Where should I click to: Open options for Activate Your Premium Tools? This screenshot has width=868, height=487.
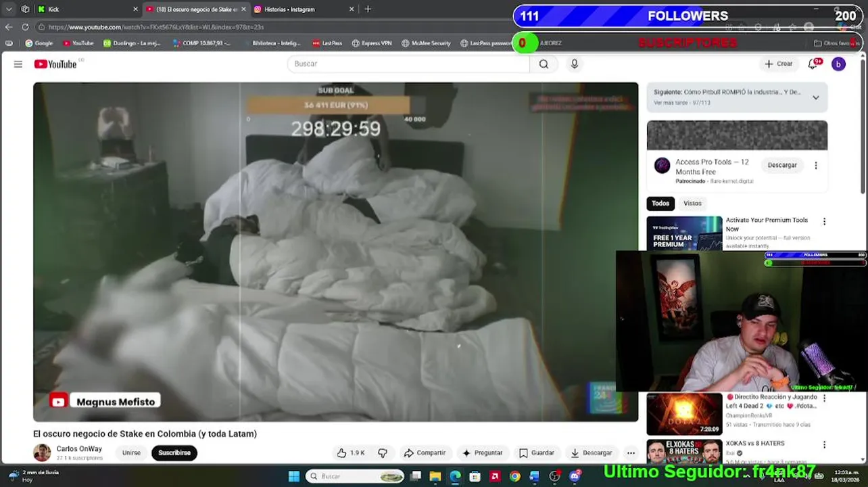(x=824, y=221)
